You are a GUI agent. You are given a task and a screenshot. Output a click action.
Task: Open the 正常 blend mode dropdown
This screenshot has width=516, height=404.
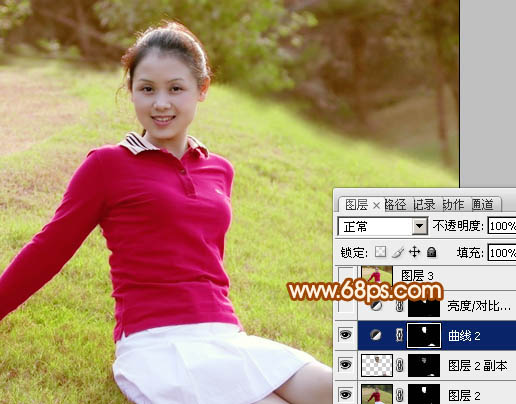click(382, 227)
